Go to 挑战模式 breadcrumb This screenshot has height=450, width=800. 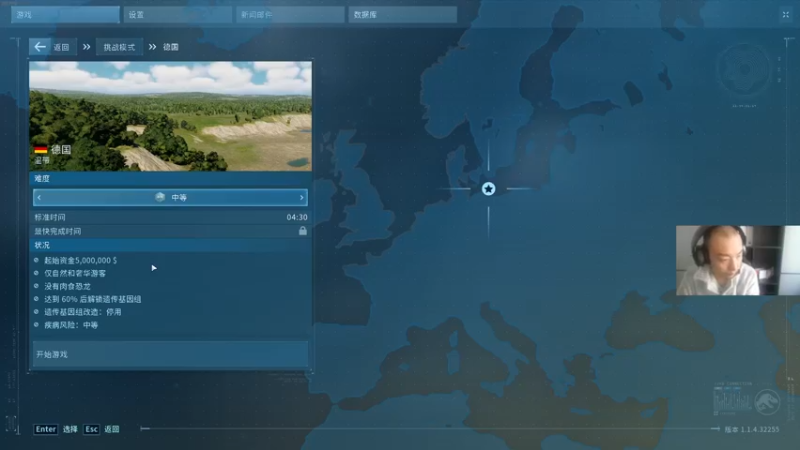click(x=119, y=47)
